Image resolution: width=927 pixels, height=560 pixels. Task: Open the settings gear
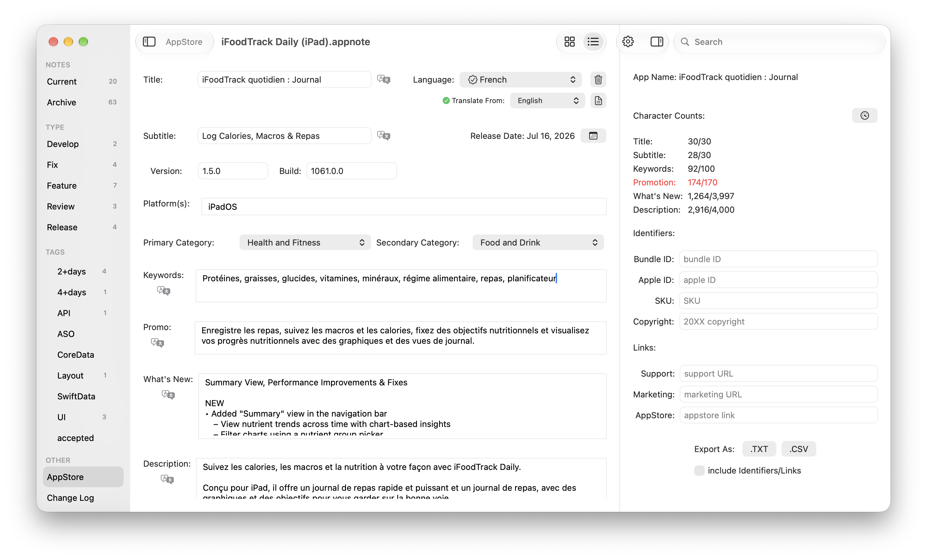click(628, 42)
